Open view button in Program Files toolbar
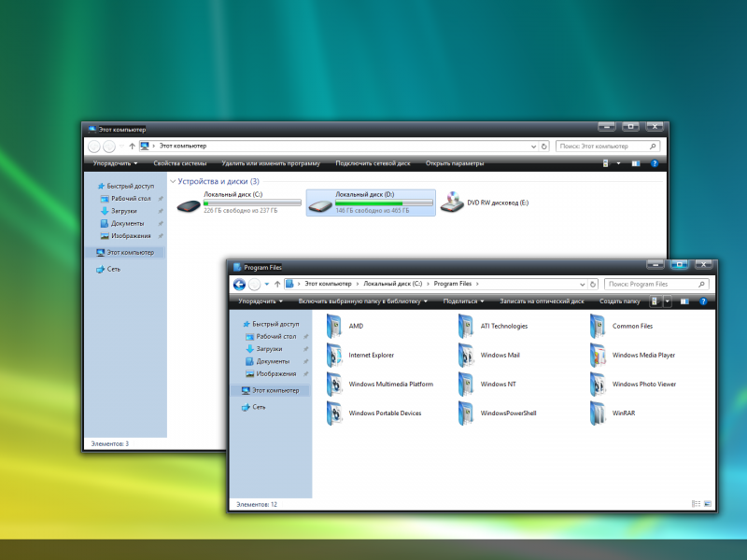Viewport: 747px width, 560px height. (655, 301)
